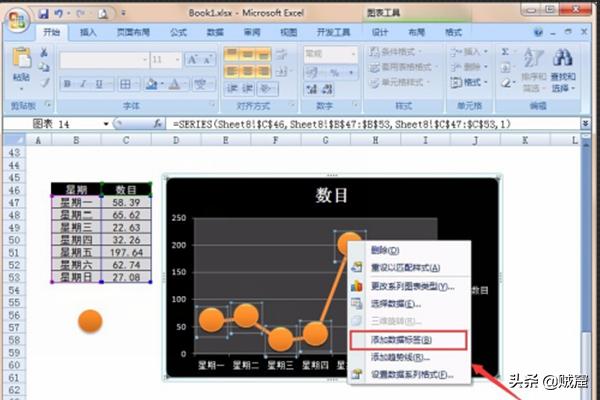Click cell containing 197.64
This screenshot has width=600, height=400.
[126, 253]
